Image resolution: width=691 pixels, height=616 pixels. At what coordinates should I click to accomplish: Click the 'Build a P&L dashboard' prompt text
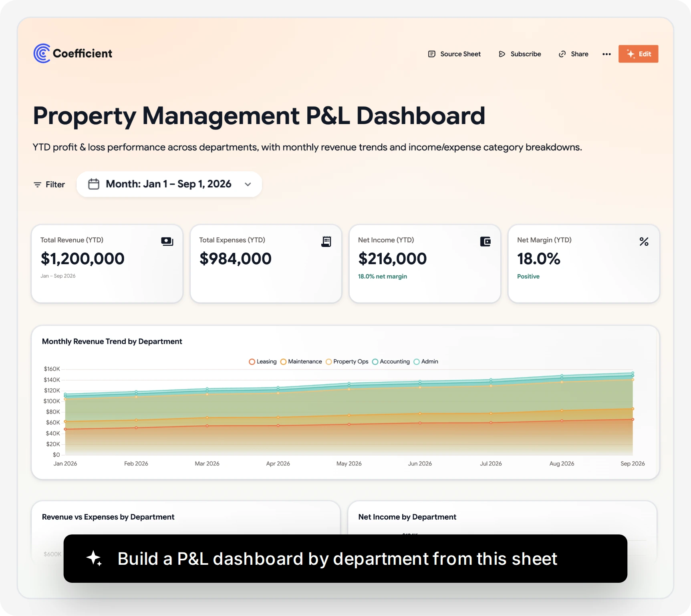[337, 558]
